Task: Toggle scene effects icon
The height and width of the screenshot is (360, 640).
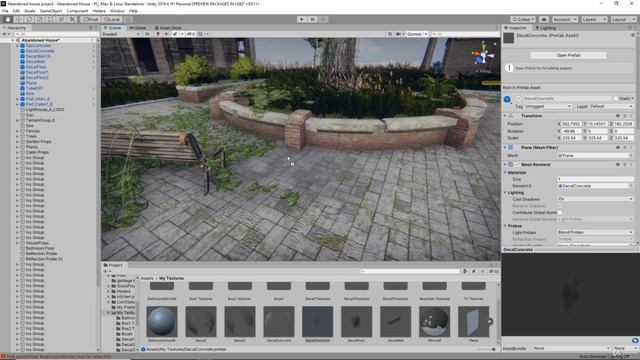Action: coord(176,34)
